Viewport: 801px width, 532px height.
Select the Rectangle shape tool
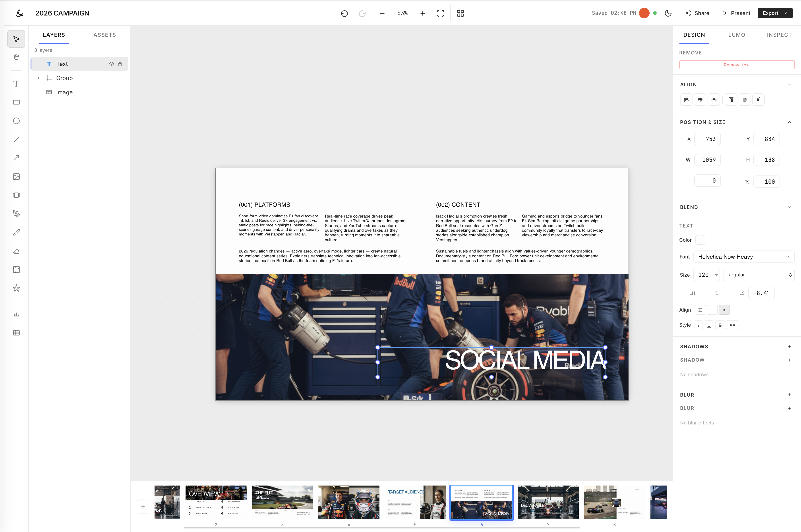(x=16, y=102)
